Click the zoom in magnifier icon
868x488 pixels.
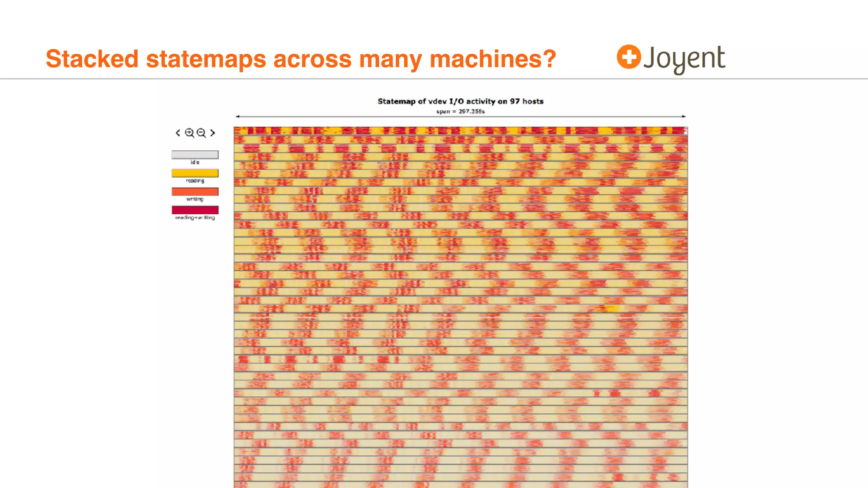click(189, 133)
